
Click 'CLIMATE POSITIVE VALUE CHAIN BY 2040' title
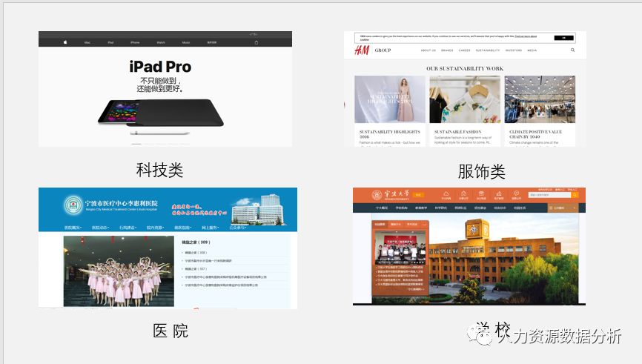(535, 134)
